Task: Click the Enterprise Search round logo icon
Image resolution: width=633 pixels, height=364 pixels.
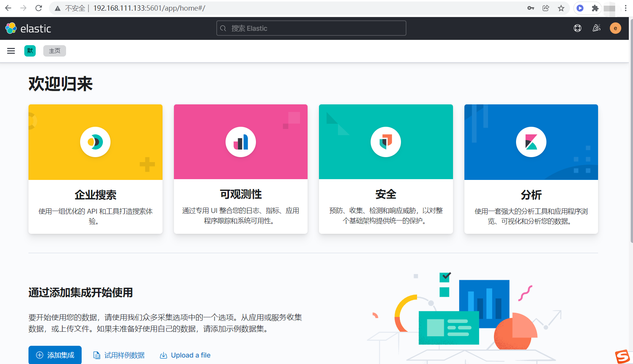Action: [x=95, y=142]
